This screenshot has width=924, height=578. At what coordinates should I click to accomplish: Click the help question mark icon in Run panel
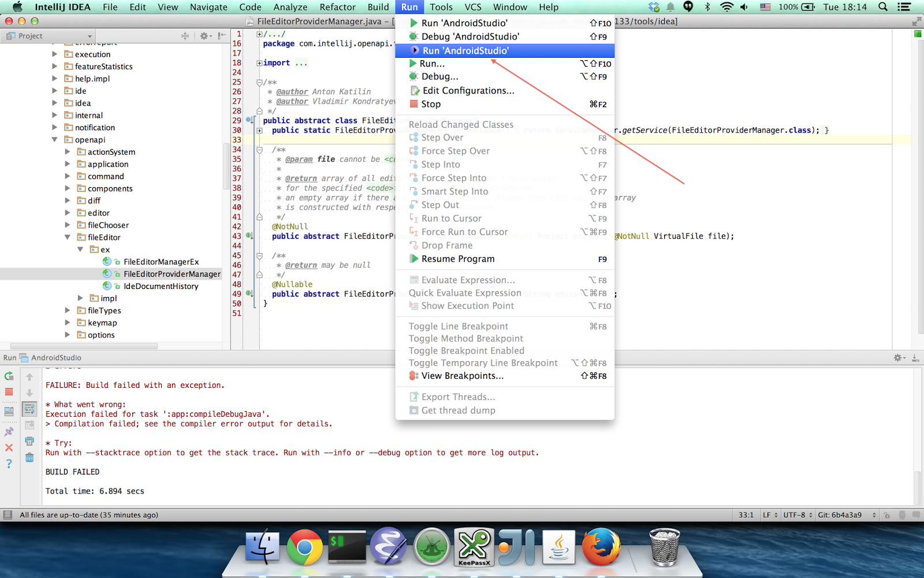click(x=9, y=464)
